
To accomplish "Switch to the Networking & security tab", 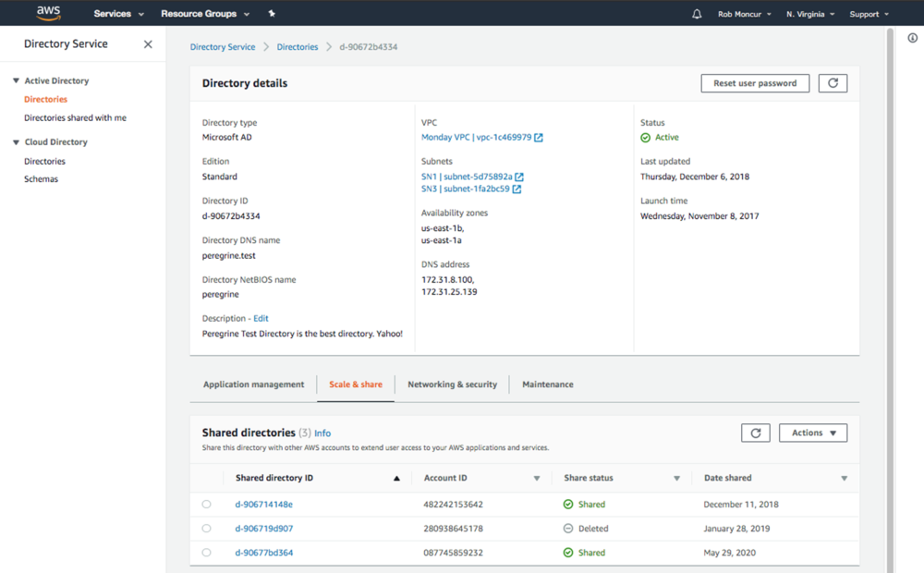I will pyautogui.click(x=452, y=384).
